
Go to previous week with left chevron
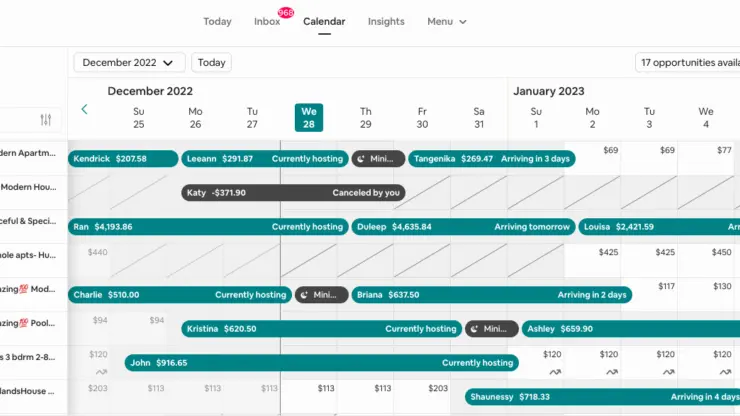click(84, 110)
